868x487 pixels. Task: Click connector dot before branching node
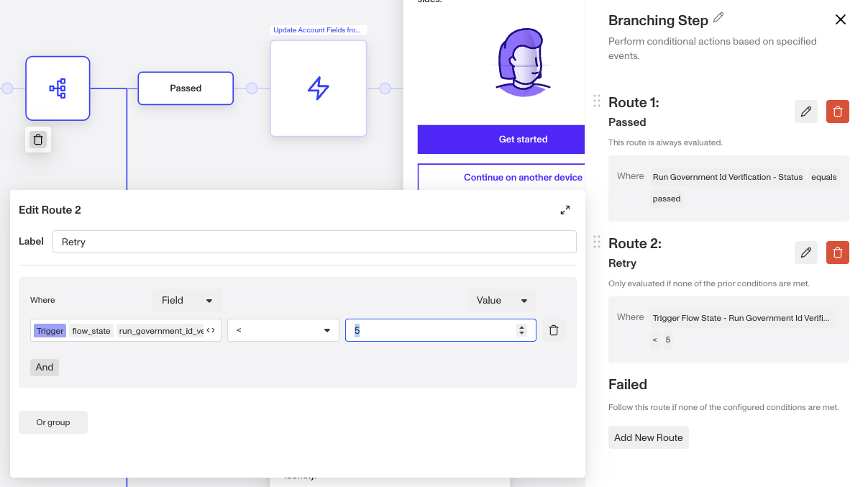pyautogui.click(x=7, y=88)
